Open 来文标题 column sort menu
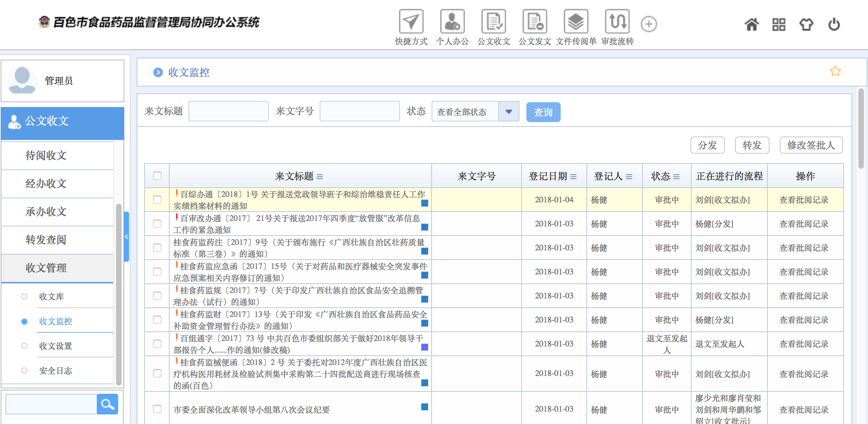 click(x=320, y=177)
